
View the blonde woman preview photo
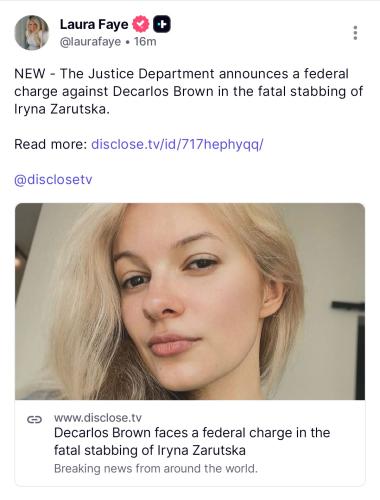(190, 301)
